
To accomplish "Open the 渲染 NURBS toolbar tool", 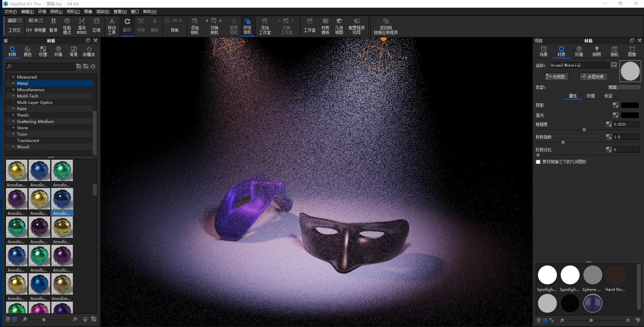I will click(82, 25).
